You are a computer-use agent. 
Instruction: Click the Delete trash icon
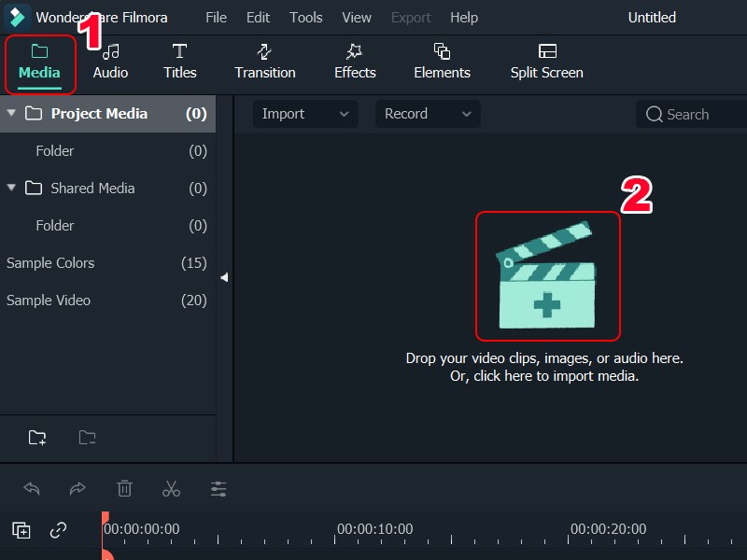(x=125, y=488)
